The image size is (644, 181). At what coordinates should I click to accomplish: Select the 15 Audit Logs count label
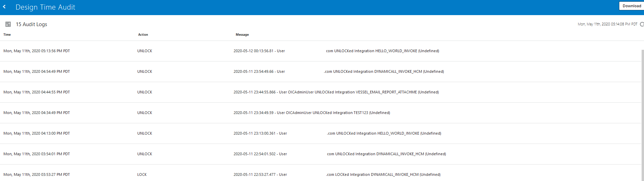pyautogui.click(x=32, y=24)
